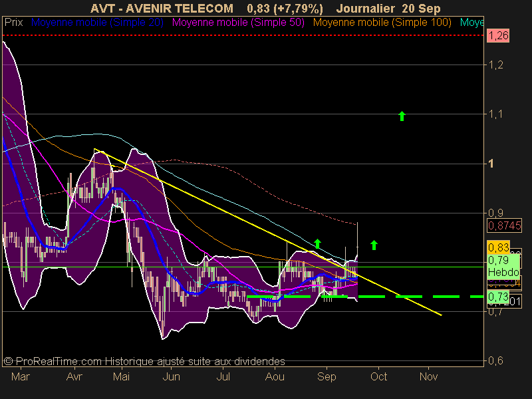Click the 'Sep' month label
This screenshot has height=399, width=532.
click(327, 376)
